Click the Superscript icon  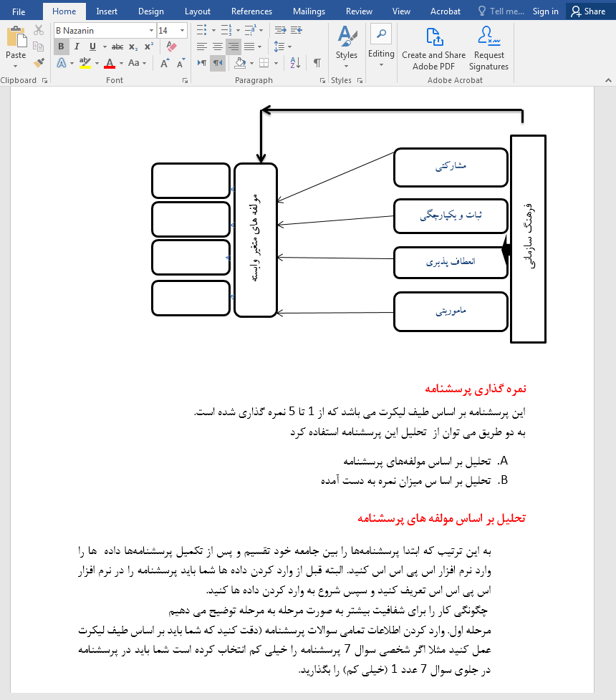[x=148, y=44]
